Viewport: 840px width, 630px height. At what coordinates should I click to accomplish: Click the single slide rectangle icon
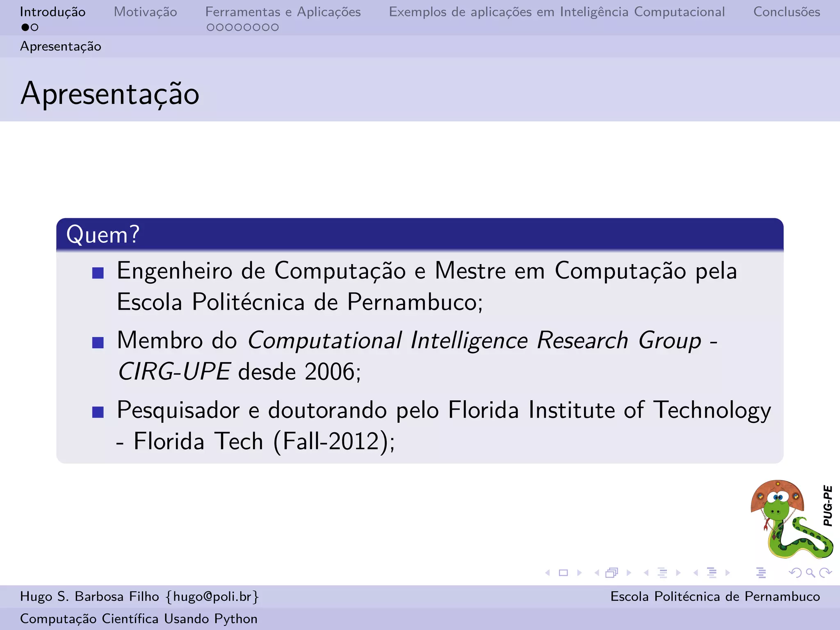click(x=564, y=573)
